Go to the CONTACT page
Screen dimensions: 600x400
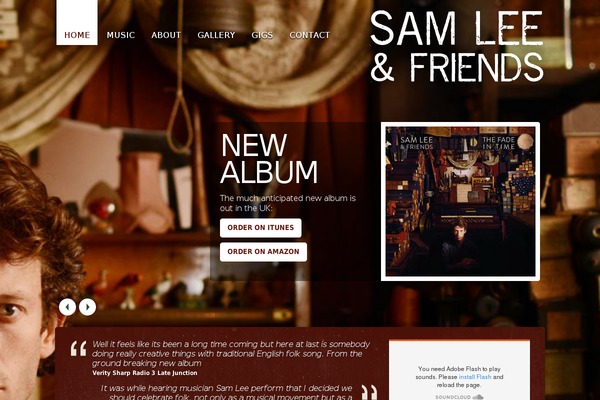pyautogui.click(x=310, y=35)
